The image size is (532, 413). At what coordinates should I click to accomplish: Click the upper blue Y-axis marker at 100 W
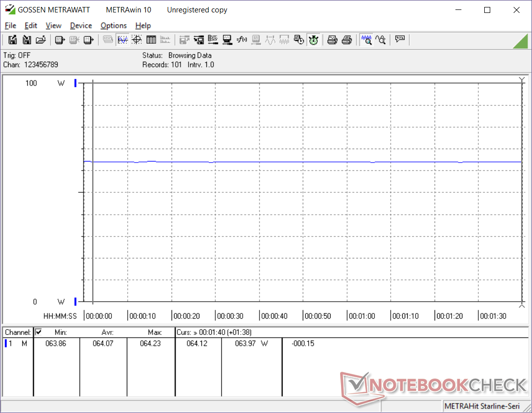pyautogui.click(x=75, y=83)
